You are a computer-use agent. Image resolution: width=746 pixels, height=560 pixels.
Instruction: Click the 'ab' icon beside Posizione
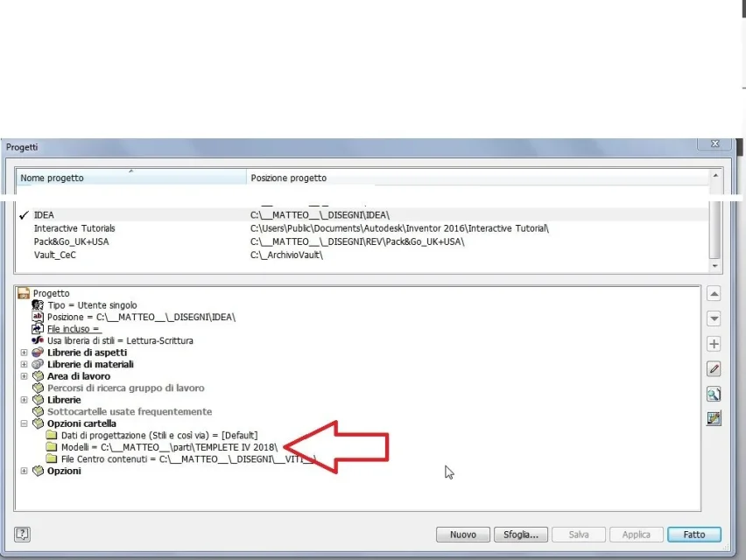click(38, 317)
